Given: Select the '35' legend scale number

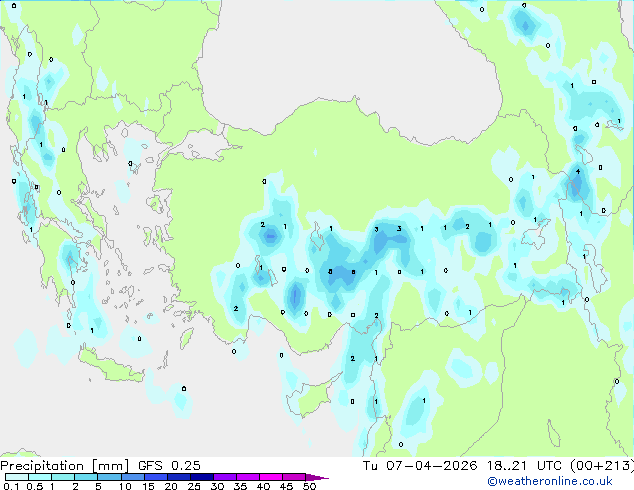Looking at the screenshot, I should tap(240, 486).
